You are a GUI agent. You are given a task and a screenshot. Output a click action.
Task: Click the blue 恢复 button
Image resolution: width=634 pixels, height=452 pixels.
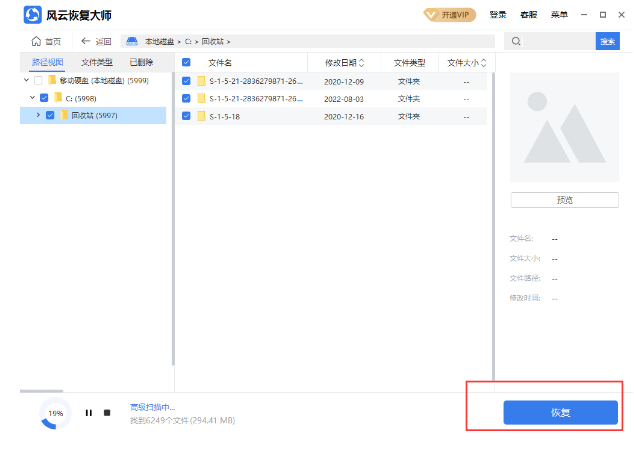tap(560, 412)
